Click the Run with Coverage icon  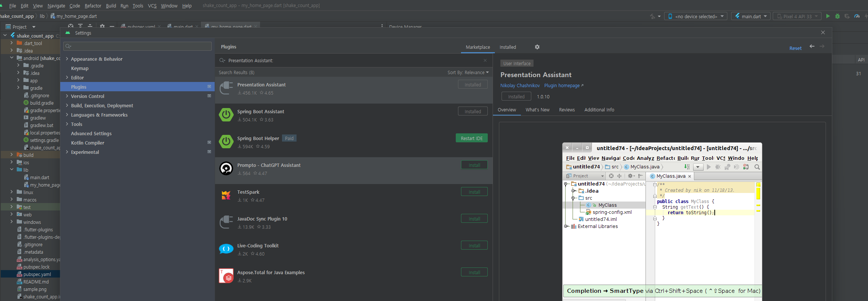tap(847, 16)
